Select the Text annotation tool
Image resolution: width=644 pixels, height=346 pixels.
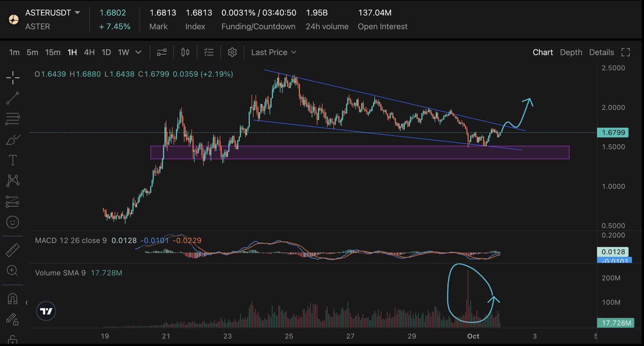[12, 160]
